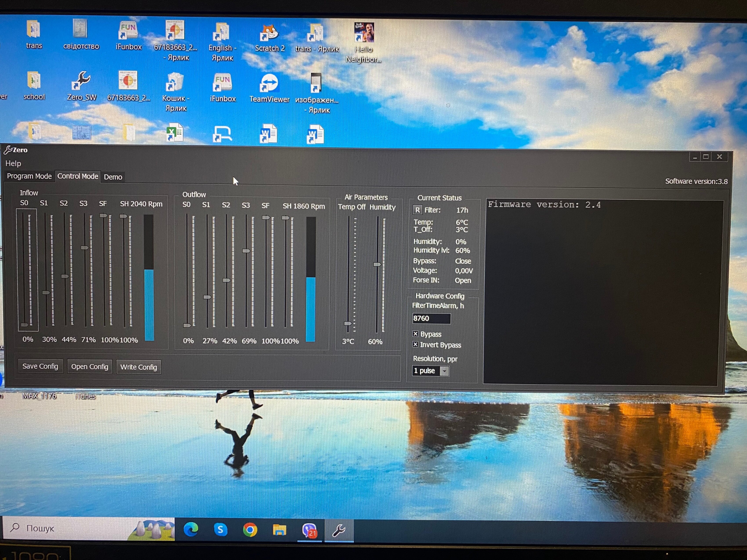Viewport: 747px width, 560px height.
Task: Click the Write Config button
Action: (x=138, y=367)
